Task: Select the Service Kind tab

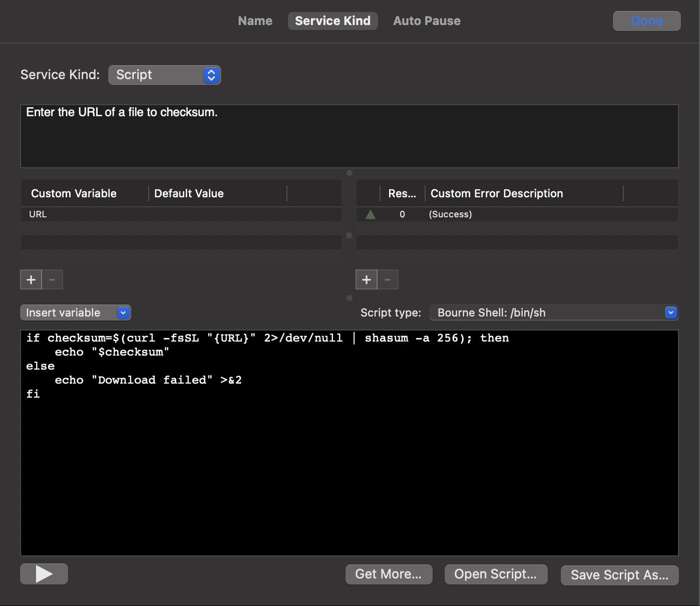Action: tap(332, 21)
